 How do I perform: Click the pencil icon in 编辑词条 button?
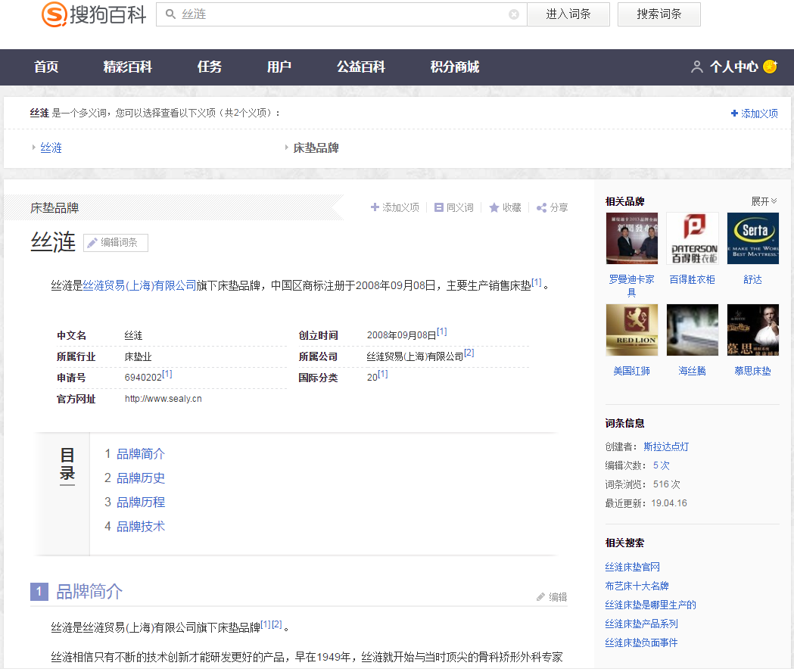92,243
